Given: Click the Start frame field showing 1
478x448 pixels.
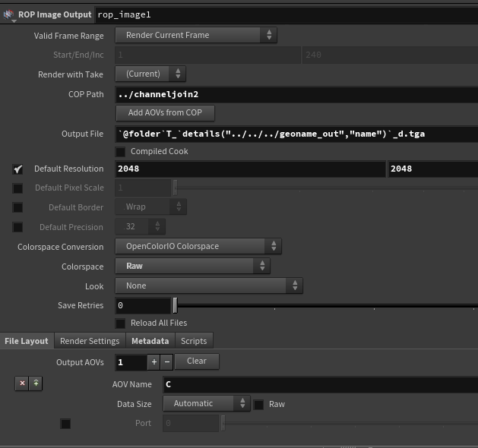Looking at the screenshot, I should click(208, 55).
